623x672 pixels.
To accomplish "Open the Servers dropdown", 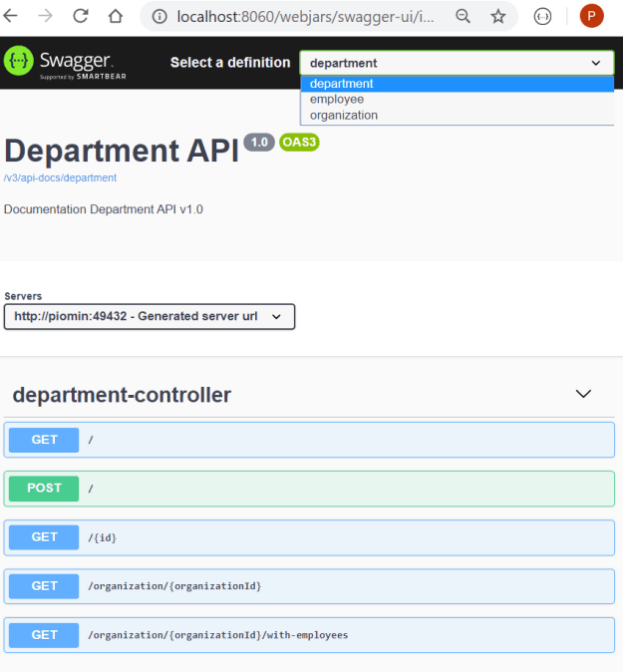I will [150, 317].
